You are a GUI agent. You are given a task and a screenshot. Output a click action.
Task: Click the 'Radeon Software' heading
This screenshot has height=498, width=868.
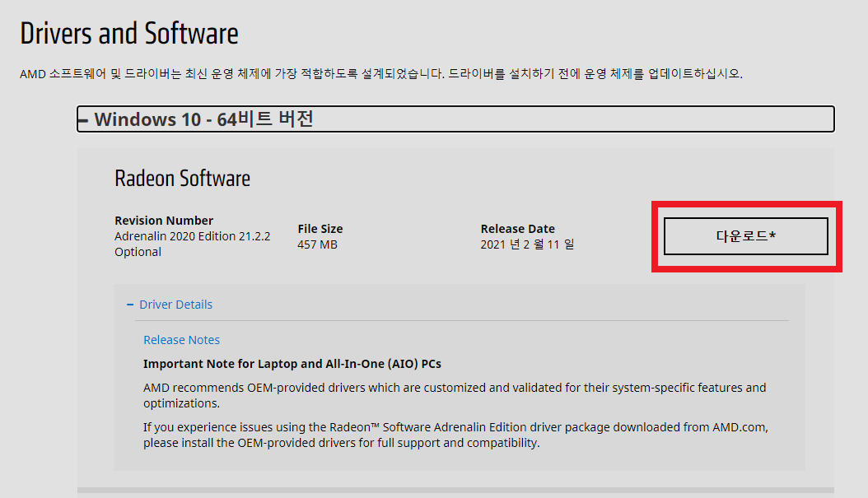tap(182, 178)
